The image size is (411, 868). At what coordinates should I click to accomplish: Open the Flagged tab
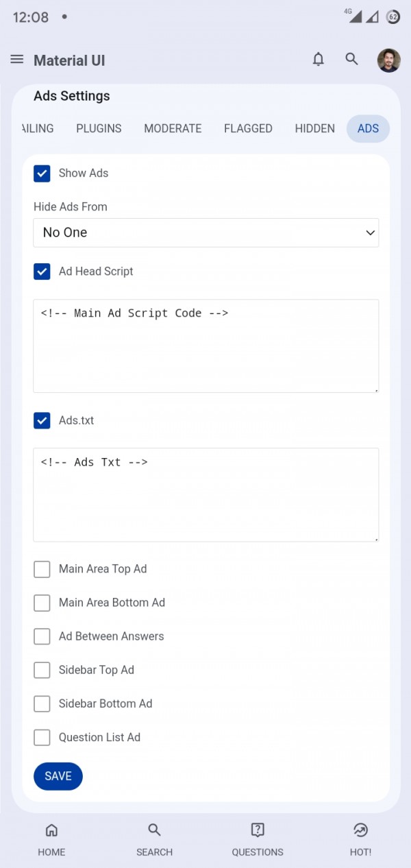[248, 128]
